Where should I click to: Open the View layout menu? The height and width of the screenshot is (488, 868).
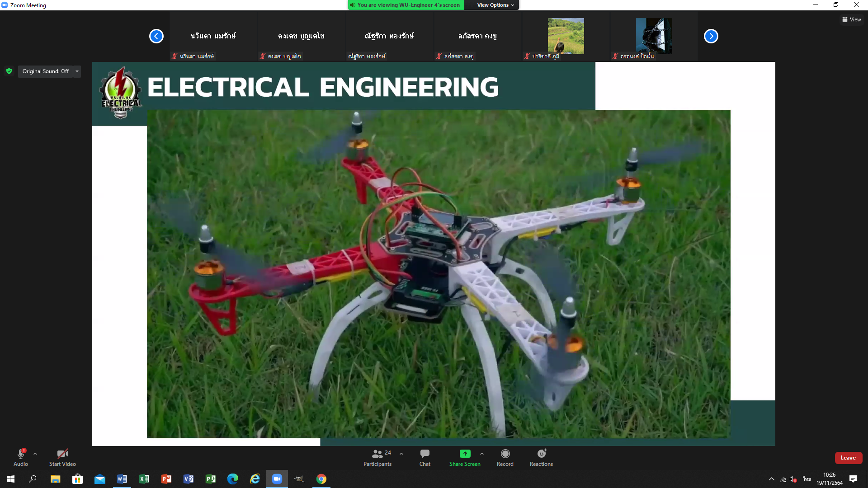click(x=851, y=19)
